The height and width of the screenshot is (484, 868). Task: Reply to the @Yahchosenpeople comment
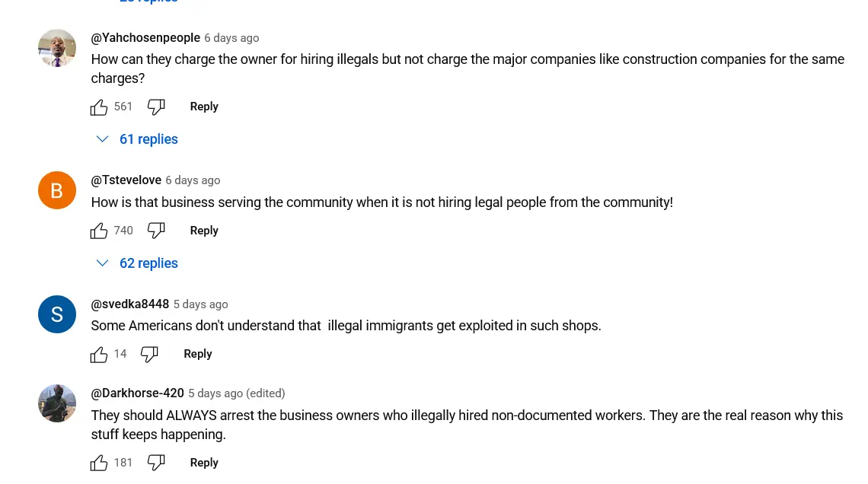(204, 107)
